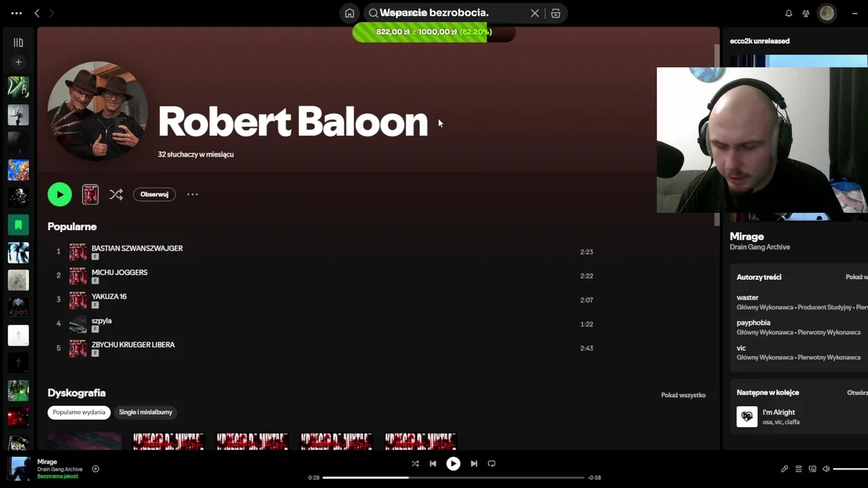Go forward with the right arrow
Image resolution: width=868 pixels, height=488 pixels.
coord(52,13)
